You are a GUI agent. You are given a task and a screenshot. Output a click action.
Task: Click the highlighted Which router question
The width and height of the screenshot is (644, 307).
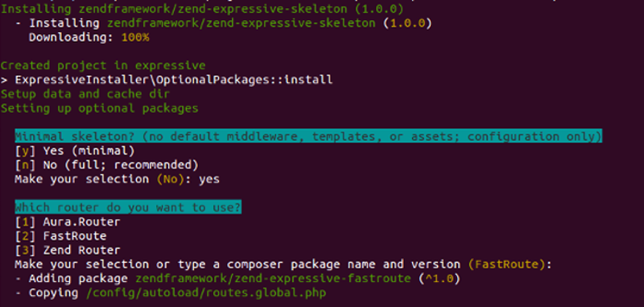pyautogui.click(x=128, y=208)
